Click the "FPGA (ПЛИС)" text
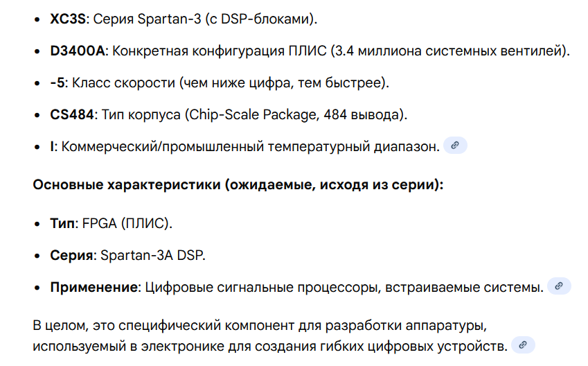The image size is (588, 366). click(x=127, y=223)
